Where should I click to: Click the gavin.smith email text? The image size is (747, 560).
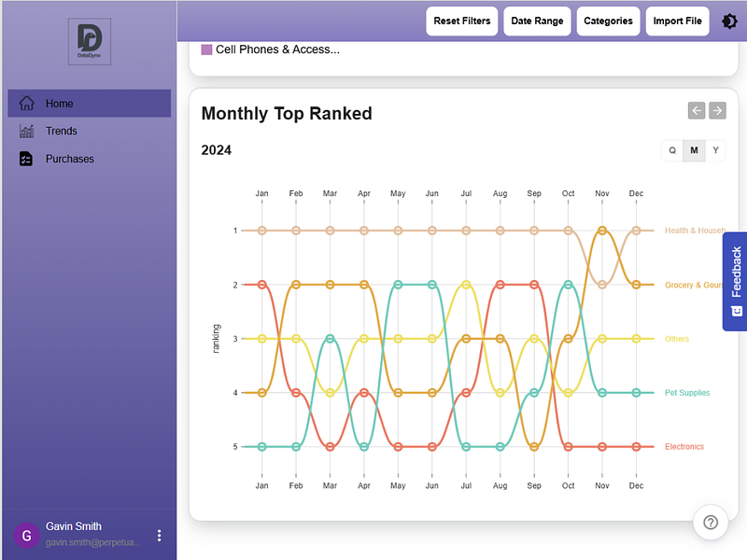[x=92, y=542]
